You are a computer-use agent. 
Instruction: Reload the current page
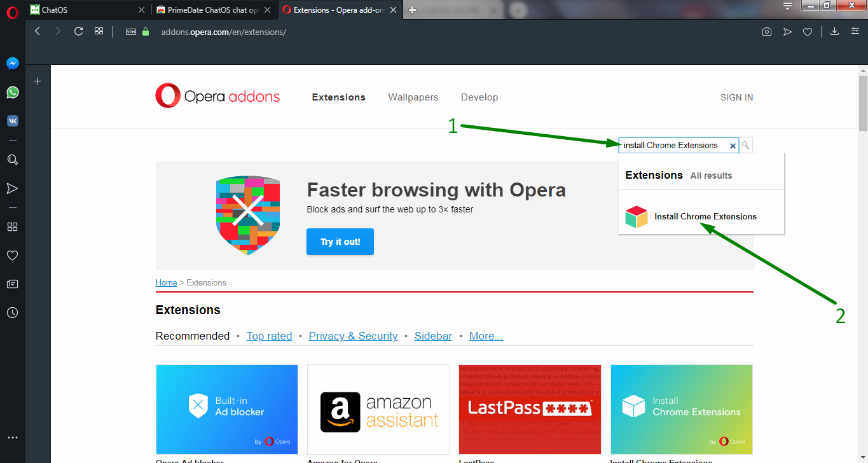tap(79, 31)
